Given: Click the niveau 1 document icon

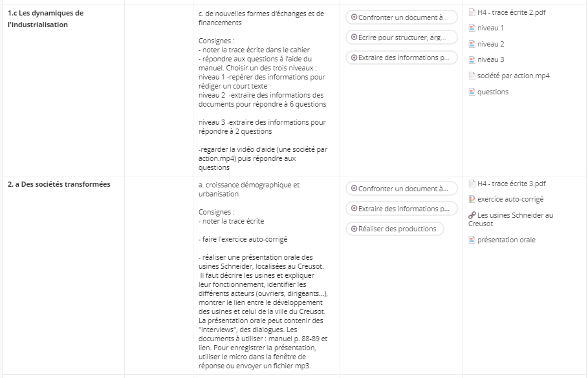Looking at the screenshot, I should (x=472, y=28).
